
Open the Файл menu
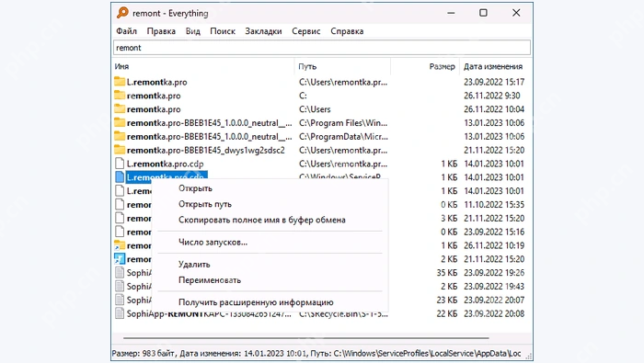click(x=127, y=31)
